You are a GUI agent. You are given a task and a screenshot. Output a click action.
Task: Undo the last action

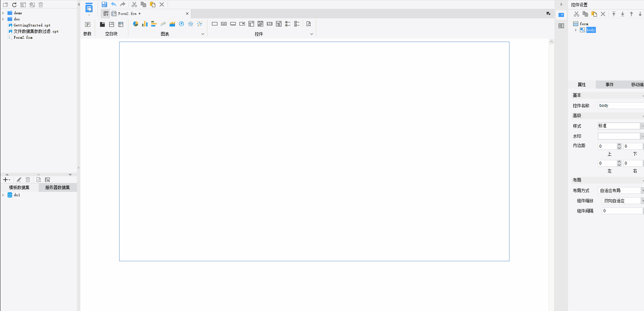click(x=114, y=4)
